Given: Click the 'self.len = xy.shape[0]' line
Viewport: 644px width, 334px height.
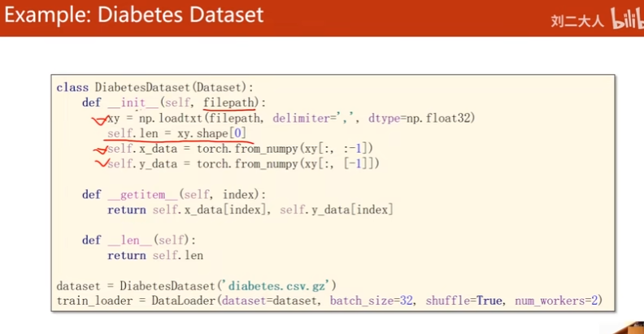Looking at the screenshot, I should (x=176, y=133).
